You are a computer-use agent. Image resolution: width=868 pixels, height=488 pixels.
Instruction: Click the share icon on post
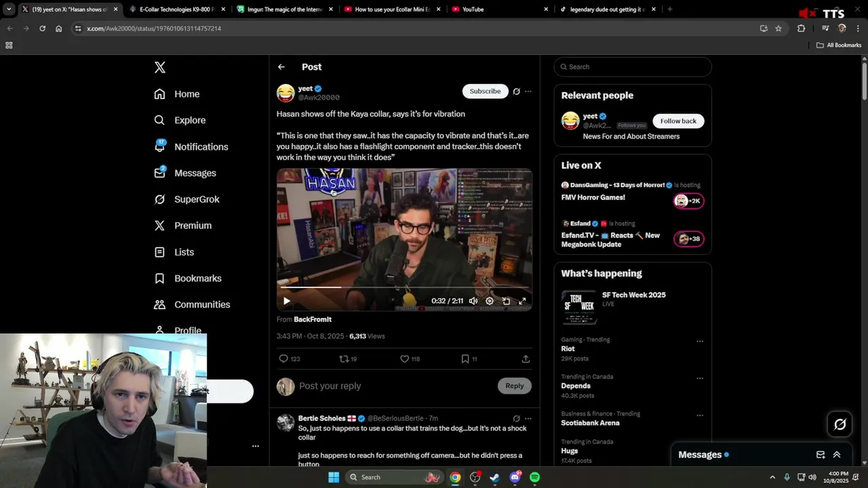[x=526, y=359]
